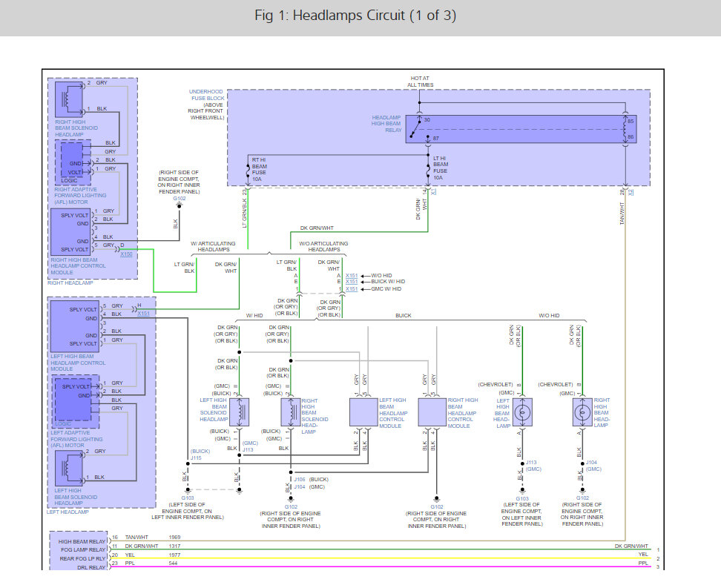Open the X151 link labeled GMC W/ HID

pos(352,289)
